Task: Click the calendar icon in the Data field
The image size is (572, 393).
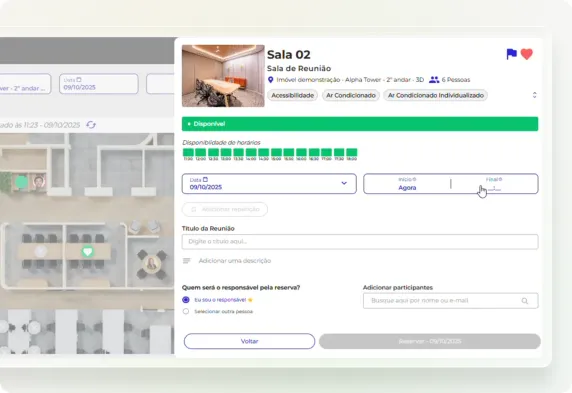Action: pyautogui.click(x=205, y=179)
